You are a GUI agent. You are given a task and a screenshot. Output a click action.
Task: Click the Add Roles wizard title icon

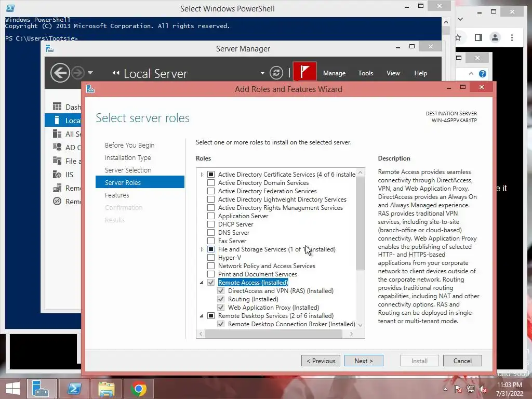coord(90,89)
